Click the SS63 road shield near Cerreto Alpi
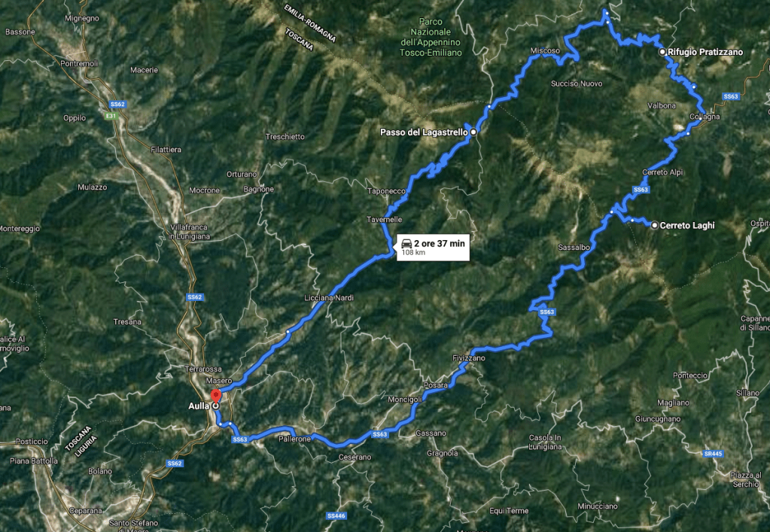This screenshot has width=770, height=532. (x=641, y=190)
